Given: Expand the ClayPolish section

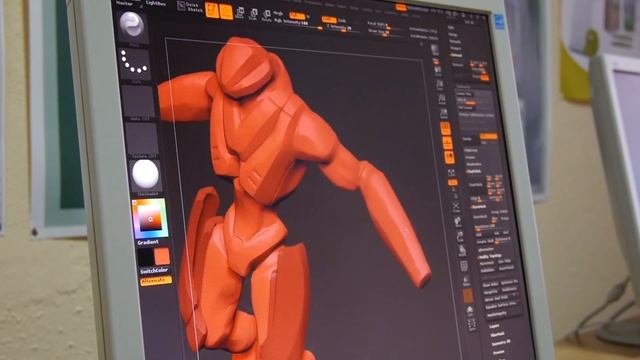Looking at the screenshot, I should point(474,172).
